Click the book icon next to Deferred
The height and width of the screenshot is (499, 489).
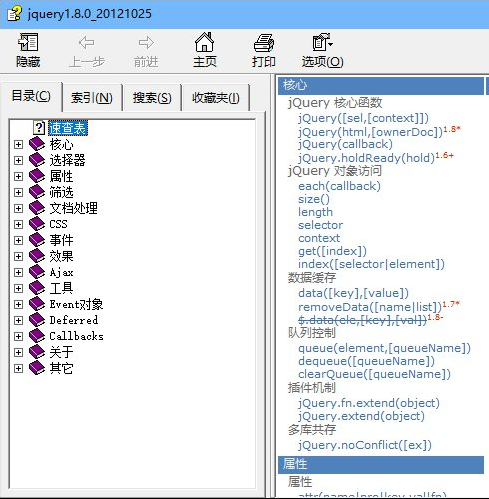click(37, 320)
